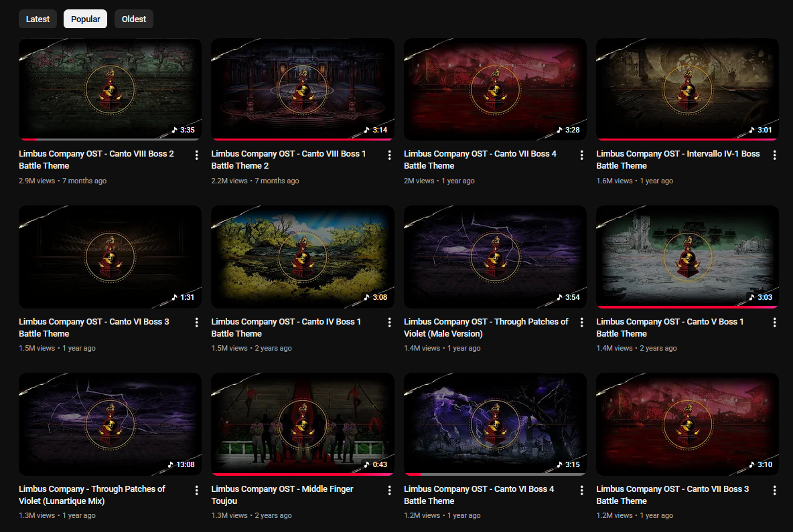793x532 pixels.
Task: Play the 3:03 Canto V Boss 1 thumbnail
Action: coord(687,257)
